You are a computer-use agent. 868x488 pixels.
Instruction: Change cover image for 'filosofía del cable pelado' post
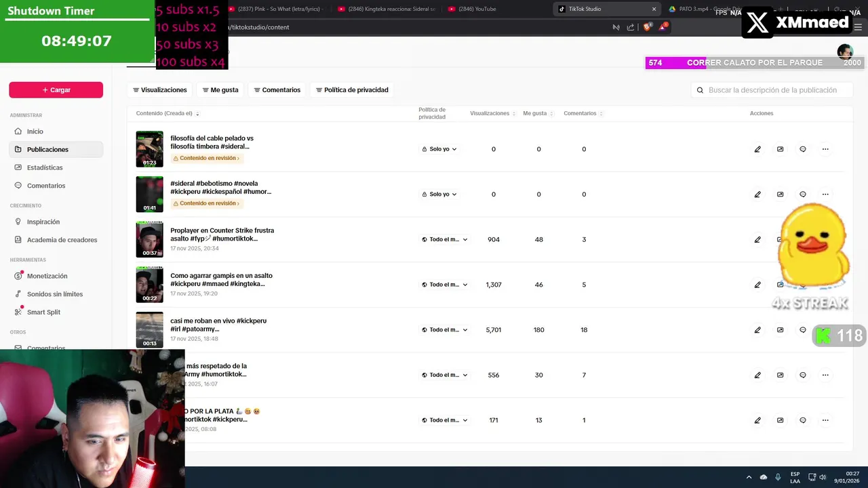tap(780, 149)
